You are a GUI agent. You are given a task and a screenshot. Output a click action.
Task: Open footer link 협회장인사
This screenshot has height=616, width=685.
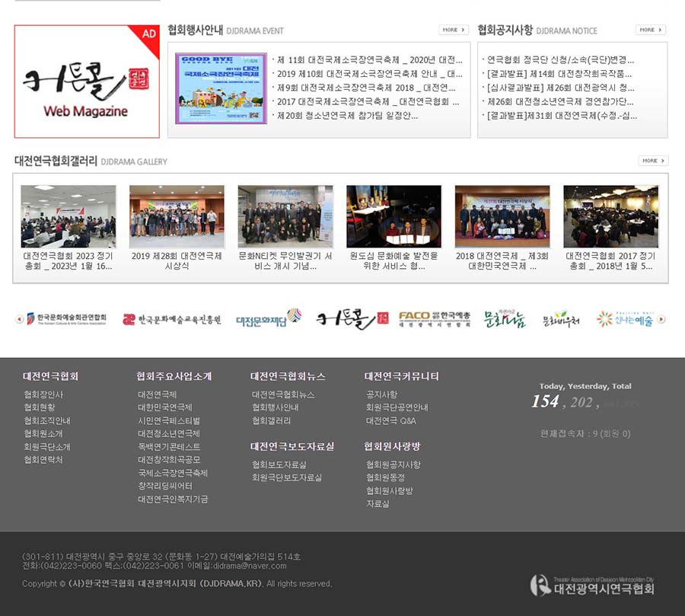coord(43,394)
